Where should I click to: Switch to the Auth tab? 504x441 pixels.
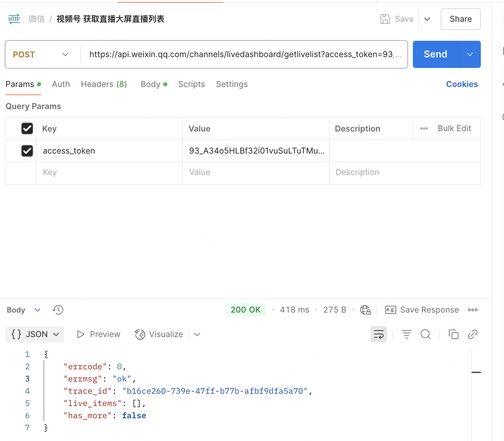pyautogui.click(x=61, y=84)
